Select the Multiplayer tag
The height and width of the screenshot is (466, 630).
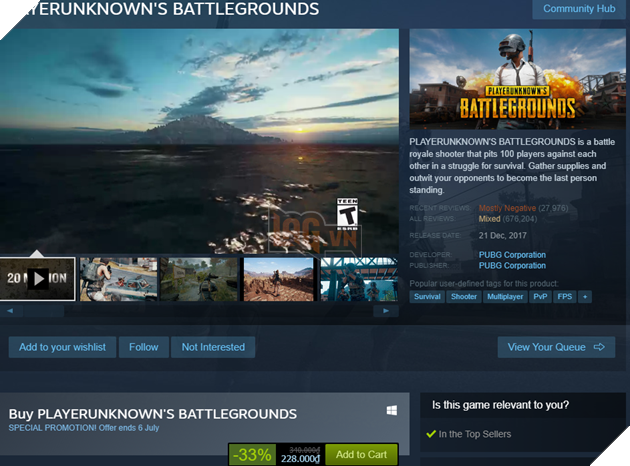(x=505, y=297)
